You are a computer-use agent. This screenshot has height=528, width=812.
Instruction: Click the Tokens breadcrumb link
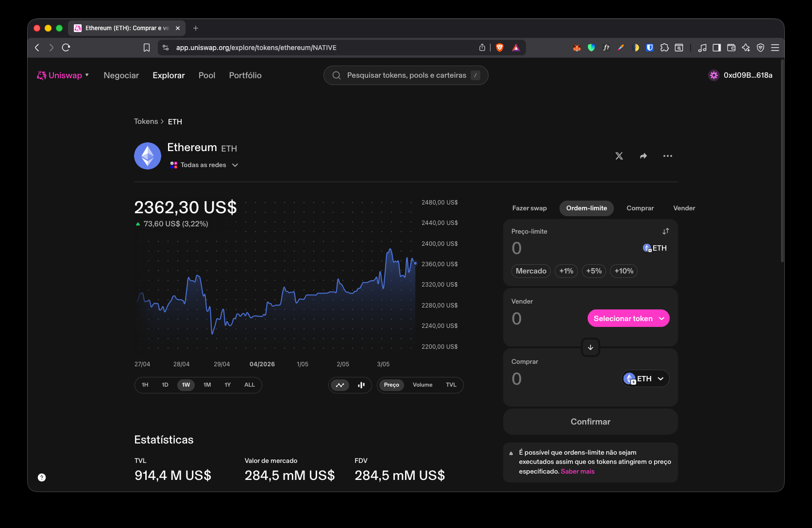[146, 121]
